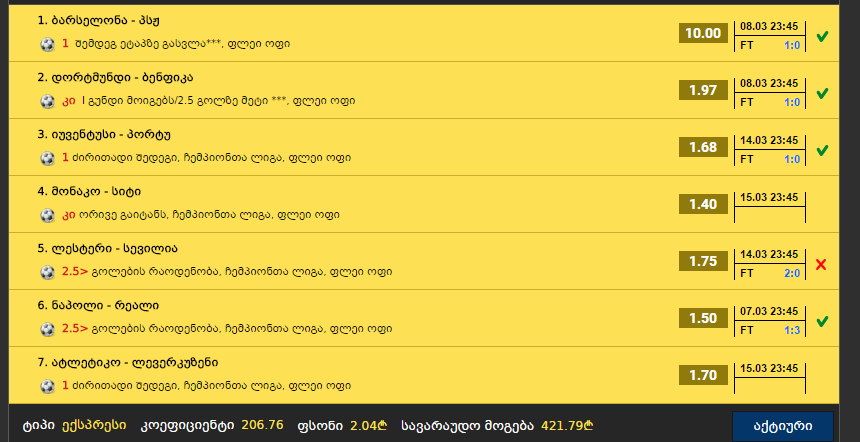Click the green checkmark for იუვენტუსი - პორტუ
This screenshot has width=860, height=442.
pyautogui.click(x=822, y=150)
